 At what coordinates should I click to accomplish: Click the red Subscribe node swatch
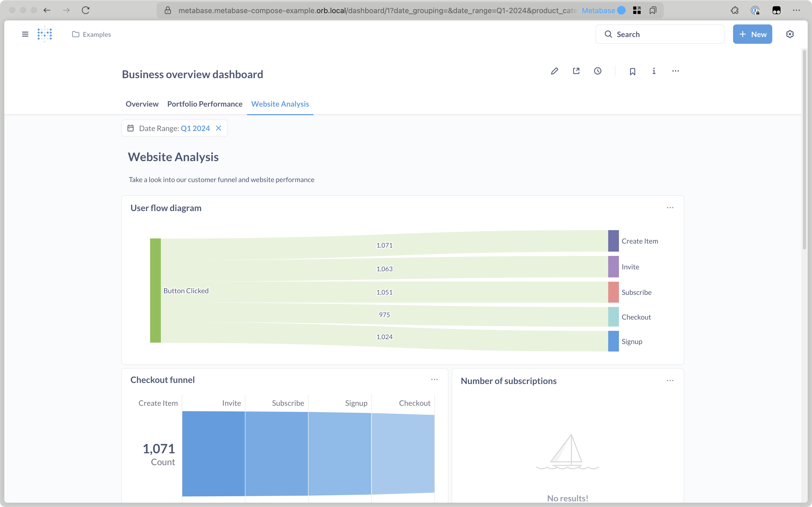coord(613,292)
